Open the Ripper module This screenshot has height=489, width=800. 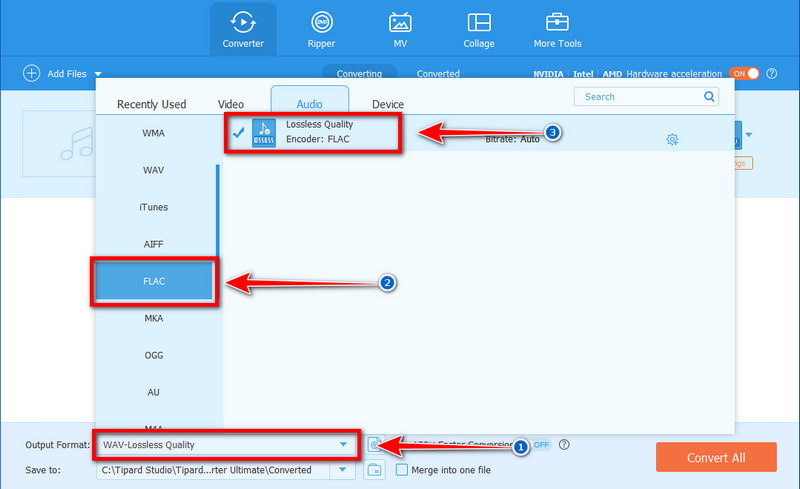tap(321, 30)
